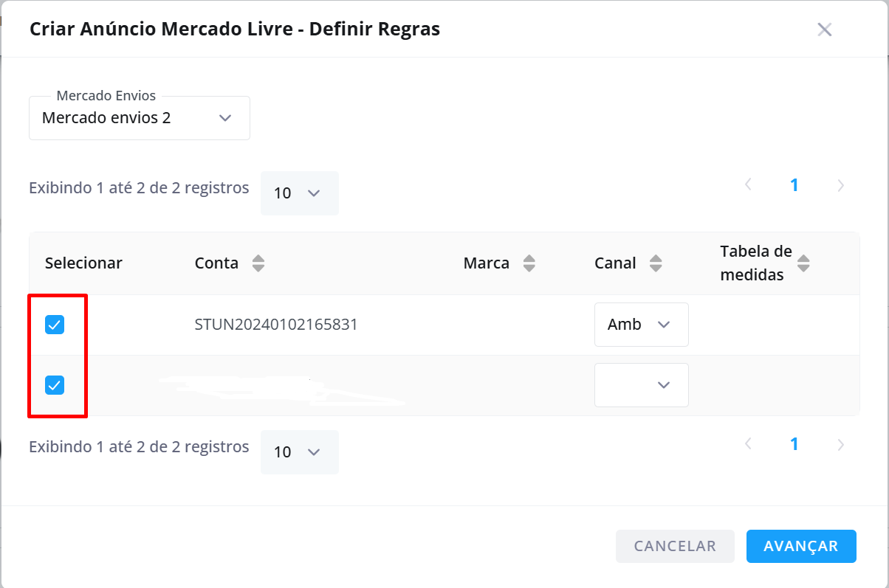This screenshot has width=889, height=588.
Task: Open the Mercado Envios dropdown
Action: (140, 118)
